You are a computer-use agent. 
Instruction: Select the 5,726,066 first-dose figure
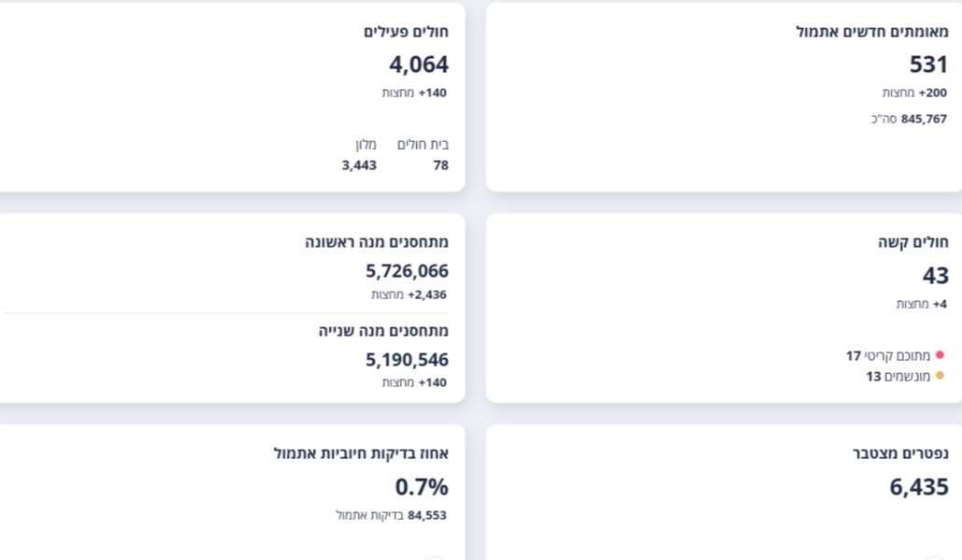point(407,271)
